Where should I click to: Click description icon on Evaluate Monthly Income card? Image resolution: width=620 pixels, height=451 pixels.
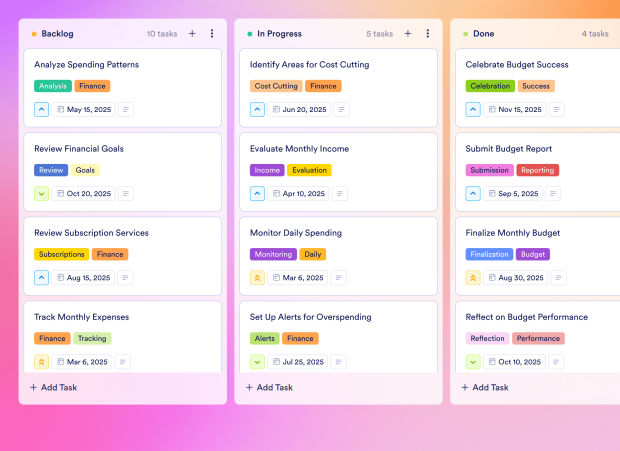[342, 193]
